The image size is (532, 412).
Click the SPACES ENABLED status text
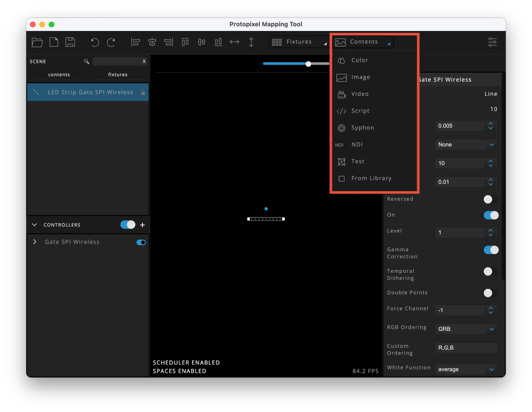click(x=179, y=371)
